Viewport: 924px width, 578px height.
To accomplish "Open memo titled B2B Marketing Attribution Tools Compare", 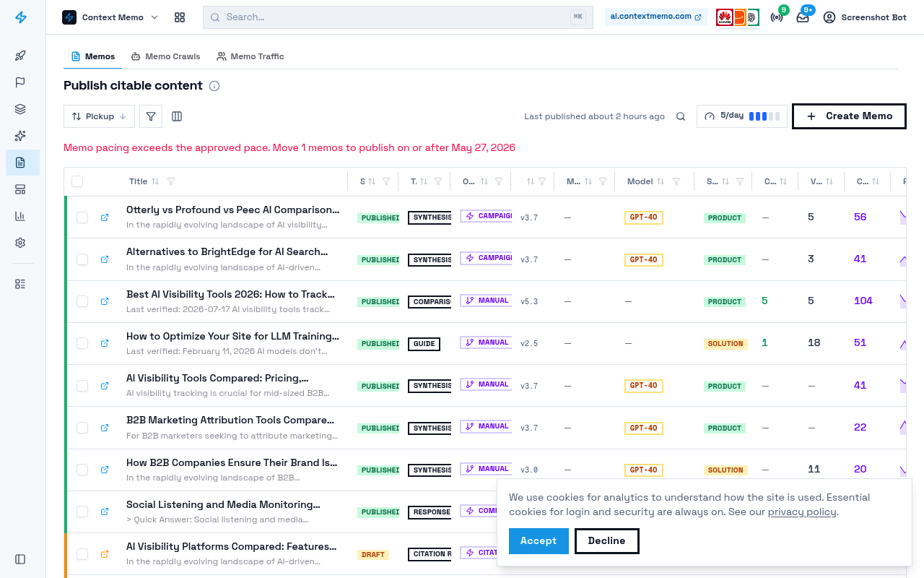I will point(230,420).
